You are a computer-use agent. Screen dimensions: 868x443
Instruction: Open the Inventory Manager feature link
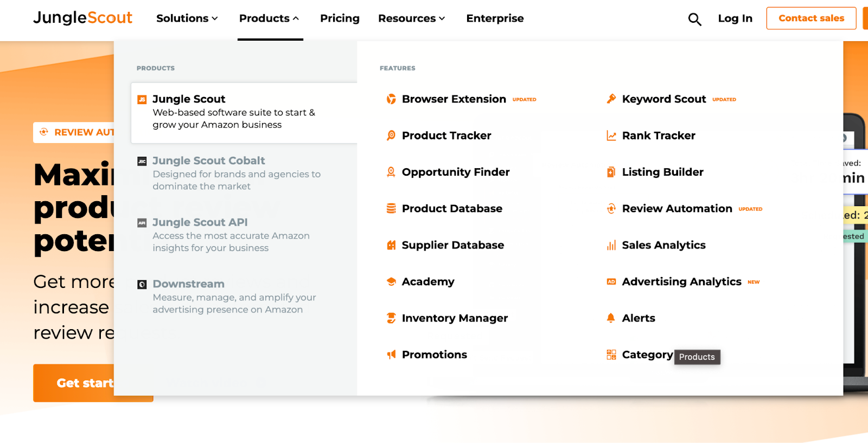pyautogui.click(x=455, y=318)
